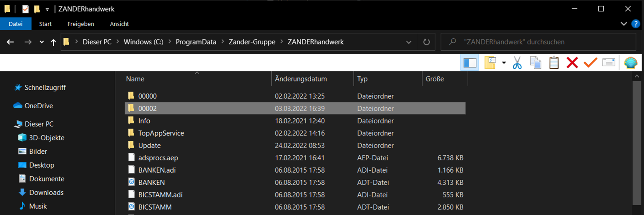Screen dimensions: 644x215
Task: Click the scissors Cut icon
Action: pos(517,63)
